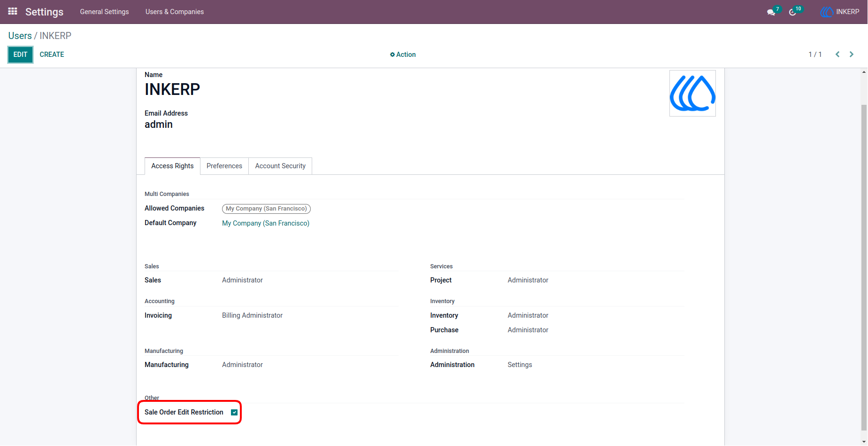Click the vertical scrollbar thumb

click(864, 267)
